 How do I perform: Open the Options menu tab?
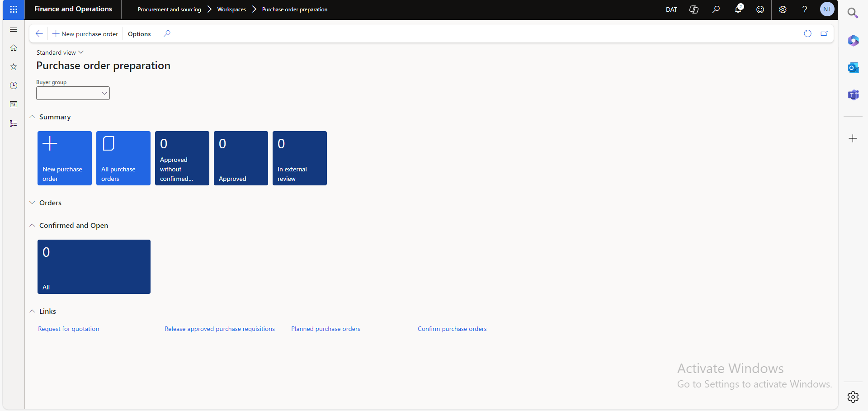click(139, 34)
